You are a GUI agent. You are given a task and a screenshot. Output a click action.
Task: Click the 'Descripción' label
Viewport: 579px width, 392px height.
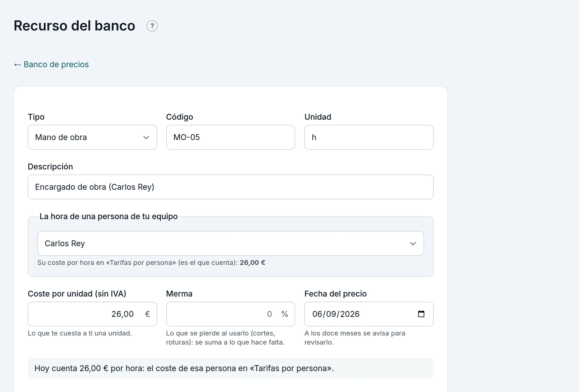50,167
